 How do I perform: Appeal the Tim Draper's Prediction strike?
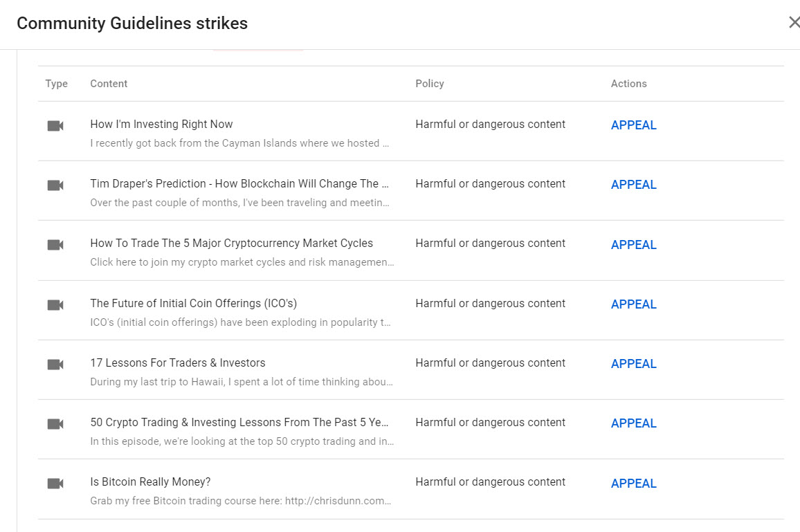pyautogui.click(x=633, y=185)
